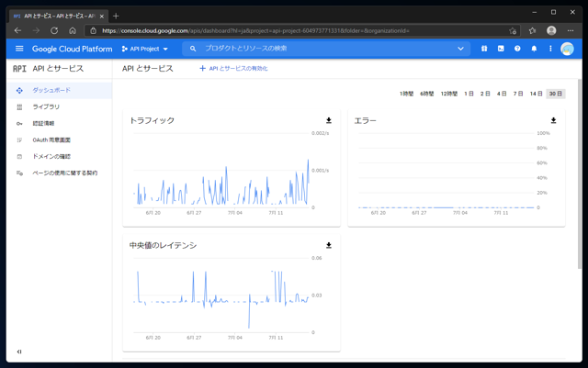Click the 中央値のレイテンシ chart title
This screenshot has width=588, height=368.
[163, 245]
